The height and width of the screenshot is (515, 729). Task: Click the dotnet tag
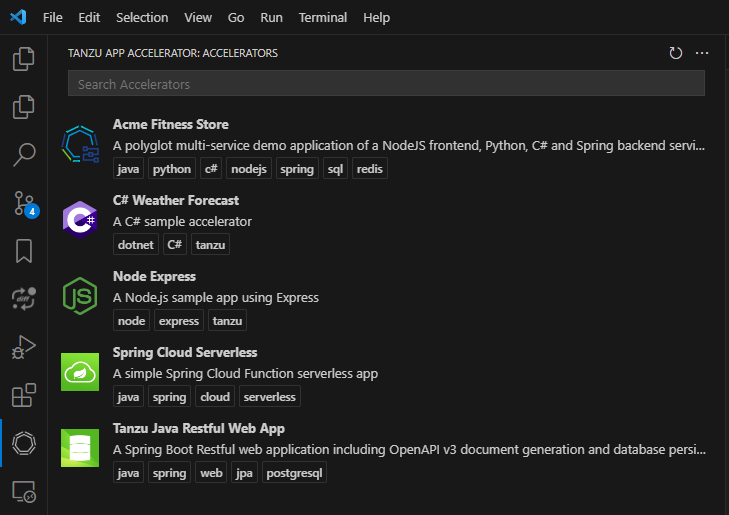(136, 244)
